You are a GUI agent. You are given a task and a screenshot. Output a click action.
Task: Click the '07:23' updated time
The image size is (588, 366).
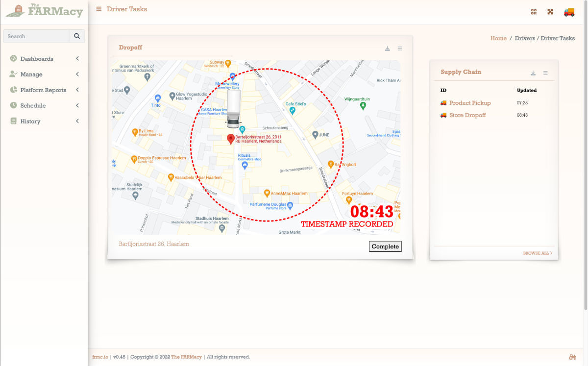[x=522, y=103]
